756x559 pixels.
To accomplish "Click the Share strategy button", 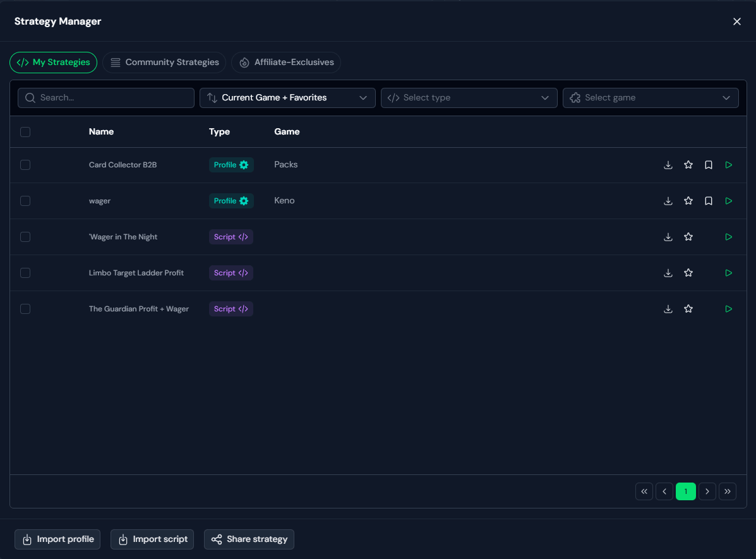I will pos(249,539).
